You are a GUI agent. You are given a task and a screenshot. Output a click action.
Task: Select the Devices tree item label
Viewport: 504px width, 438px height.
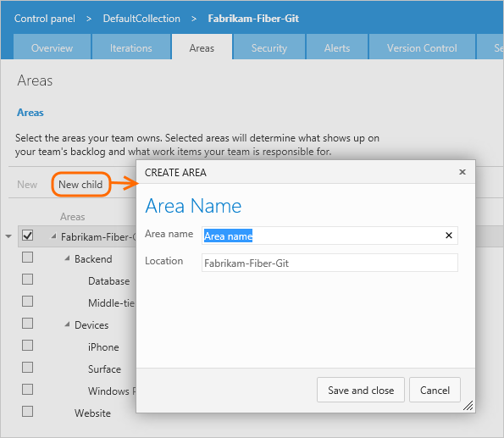[x=91, y=324]
